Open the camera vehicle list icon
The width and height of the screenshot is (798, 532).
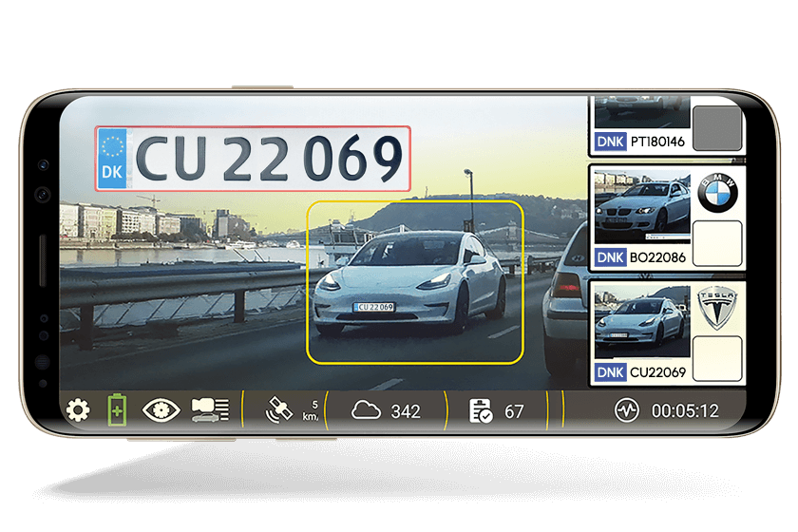point(210,410)
